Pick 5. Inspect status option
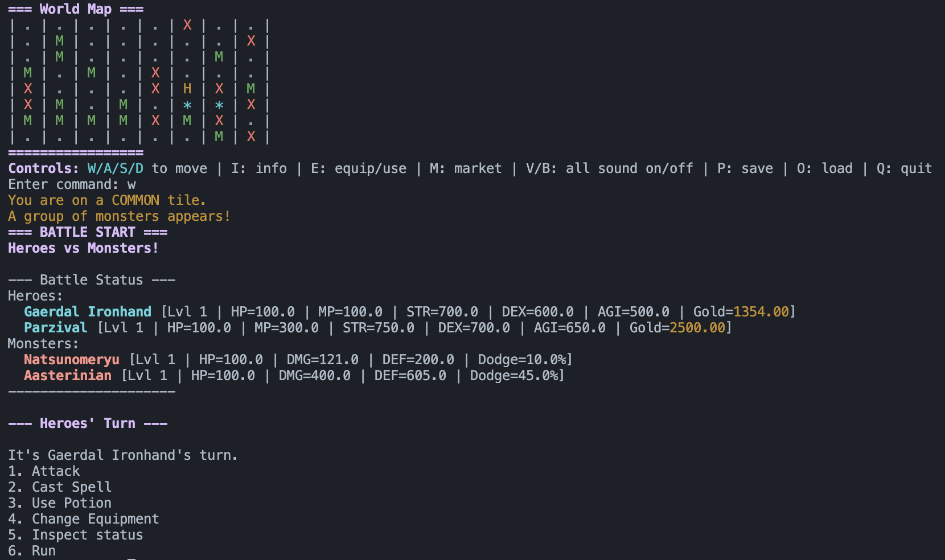Screen dimensions: 945x560 coord(76,535)
